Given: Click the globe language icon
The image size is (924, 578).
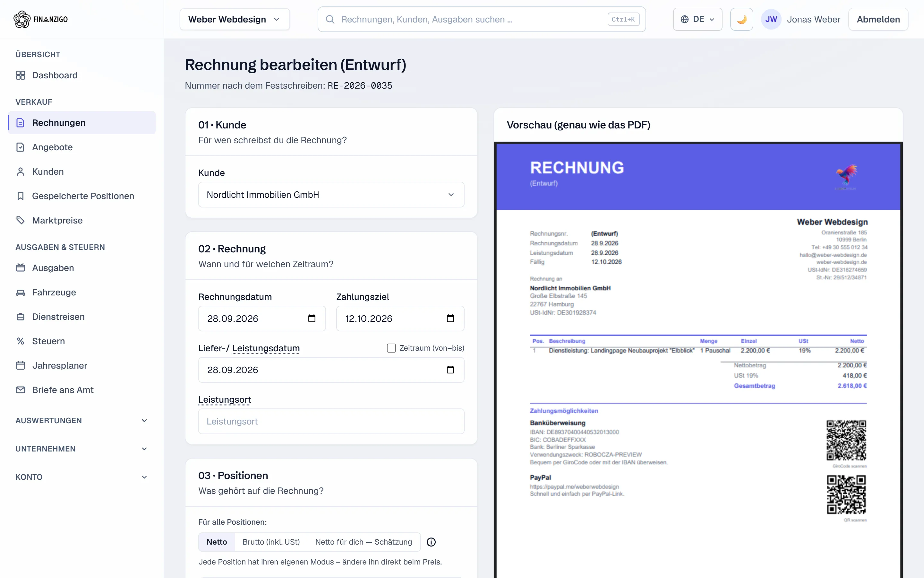Looking at the screenshot, I should point(685,19).
